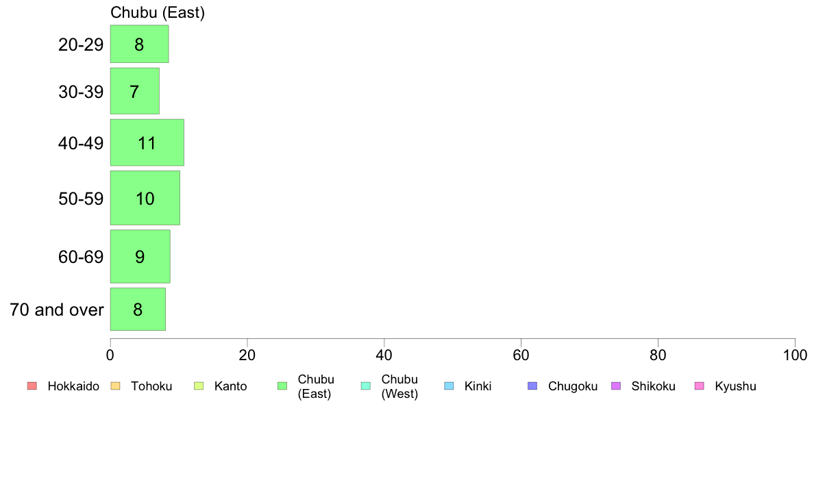Image resolution: width=814 pixels, height=504 pixels.
Task: Click the Hokkaido red legend swatch
Action: point(32,386)
